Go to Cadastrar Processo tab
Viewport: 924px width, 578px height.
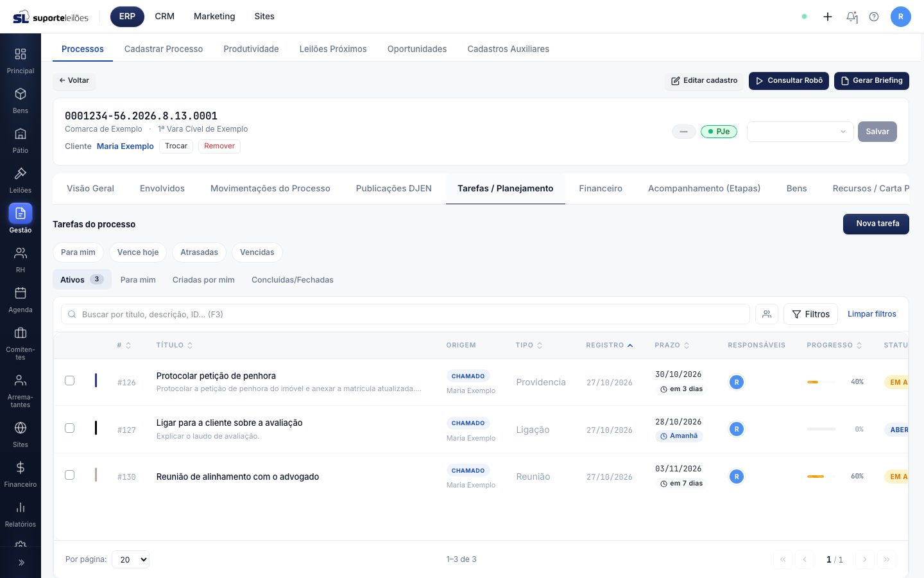pyautogui.click(x=164, y=49)
